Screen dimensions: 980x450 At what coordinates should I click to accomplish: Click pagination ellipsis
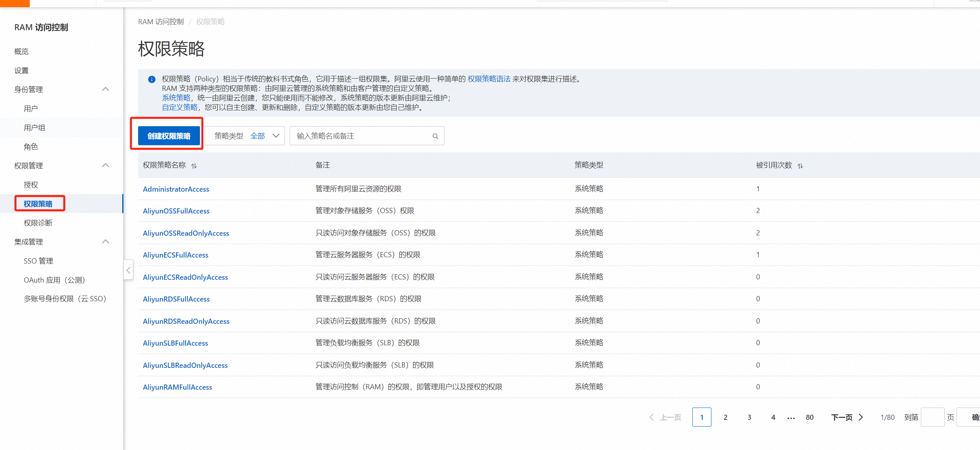791,418
